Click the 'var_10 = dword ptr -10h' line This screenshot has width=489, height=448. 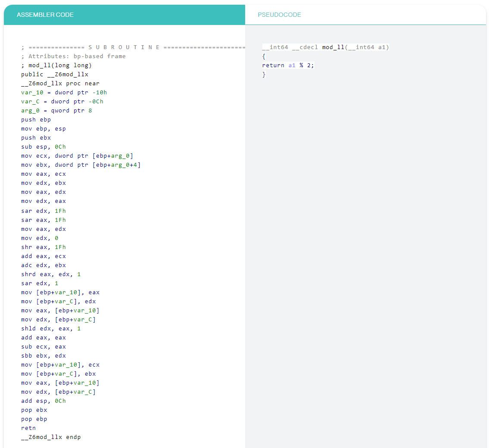point(64,93)
